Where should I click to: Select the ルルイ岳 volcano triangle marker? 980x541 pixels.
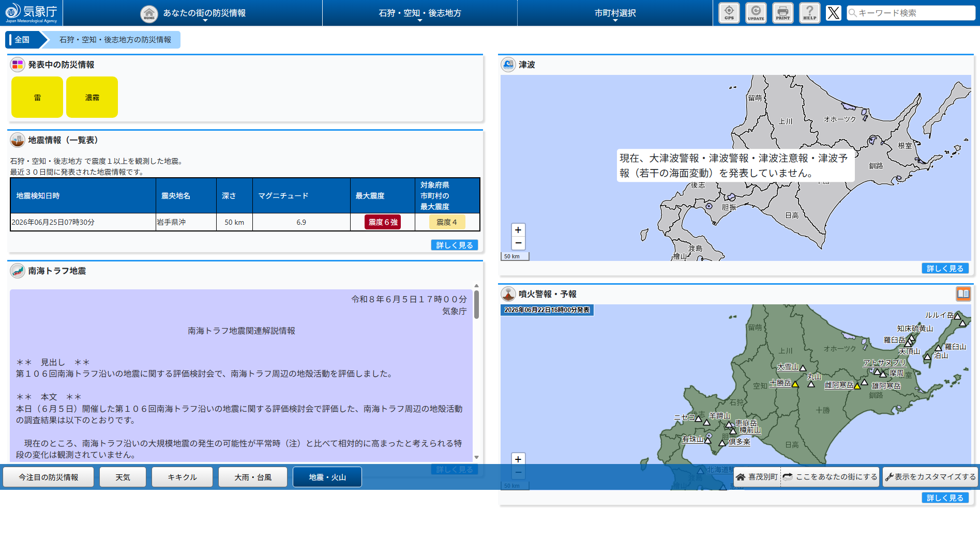[x=957, y=316]
